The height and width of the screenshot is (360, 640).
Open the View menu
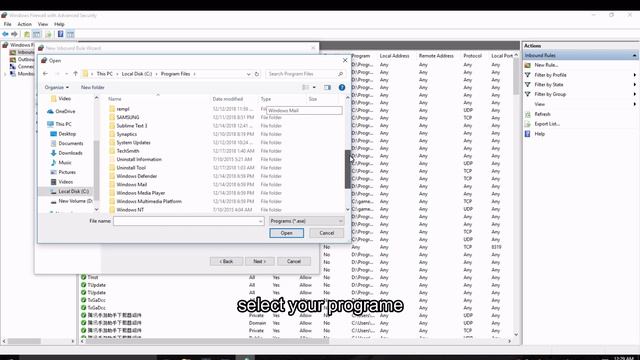tap(43, 24)
